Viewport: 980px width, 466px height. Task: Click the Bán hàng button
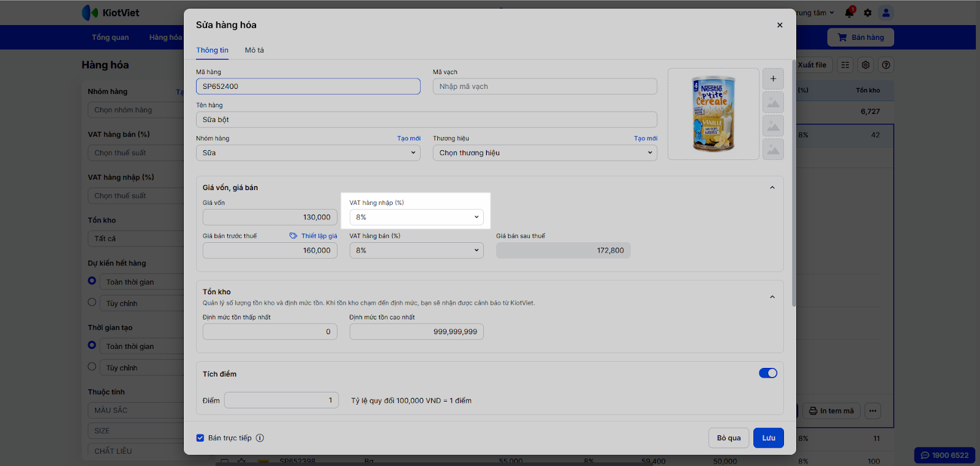tap(861, 37)
